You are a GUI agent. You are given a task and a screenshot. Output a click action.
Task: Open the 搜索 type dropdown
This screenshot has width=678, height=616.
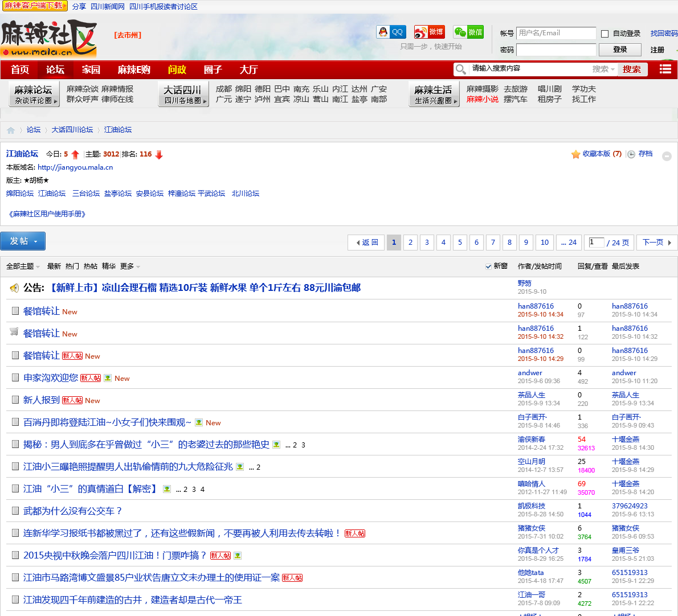(603, 69)
